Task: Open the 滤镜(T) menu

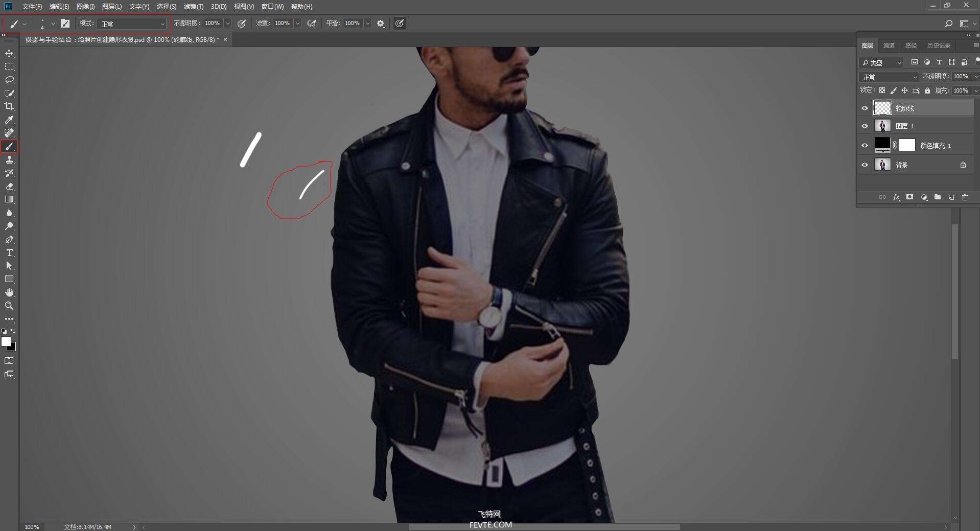Action: 193,7
